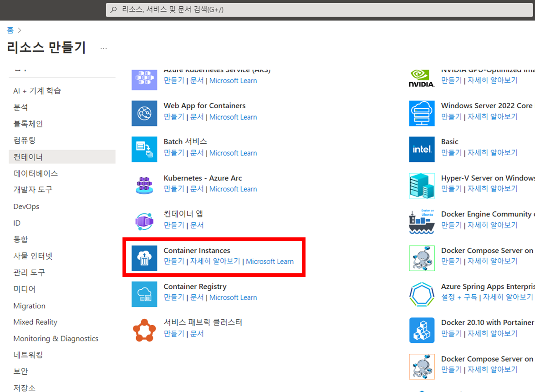Click the Container Registry icon

(144, 294)
